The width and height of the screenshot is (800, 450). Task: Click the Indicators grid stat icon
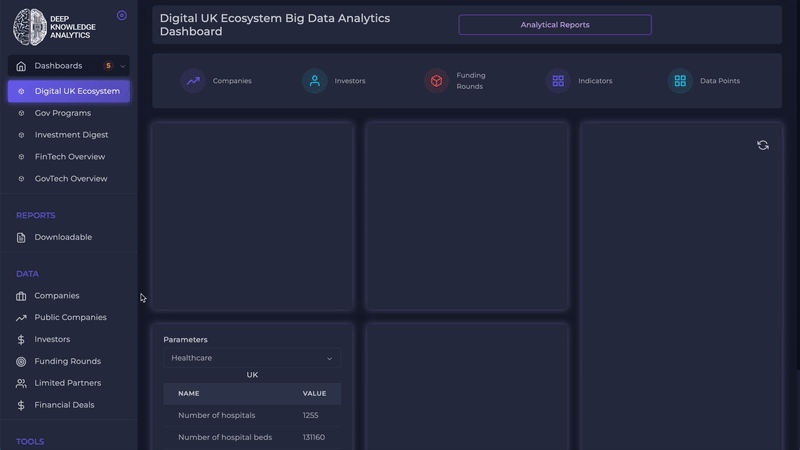coord(558,81)
